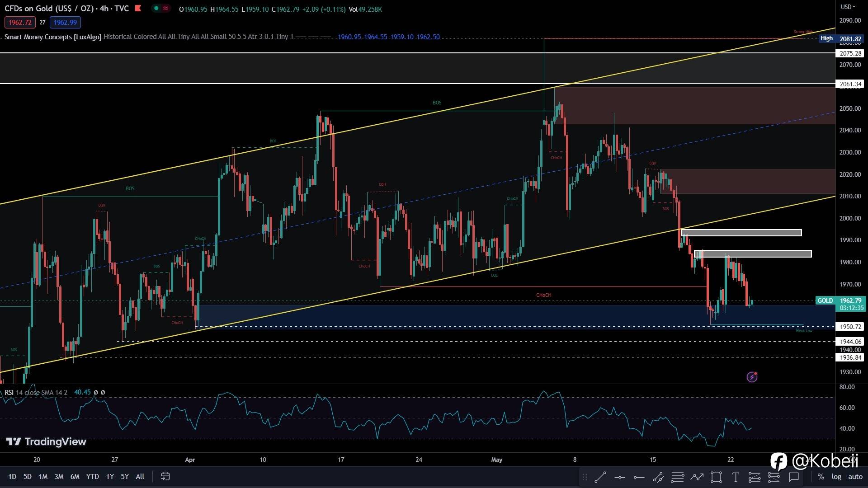Click the blue buy price 1962.99 button
Viewport: 868px width, 488px height.
(65, 22)
